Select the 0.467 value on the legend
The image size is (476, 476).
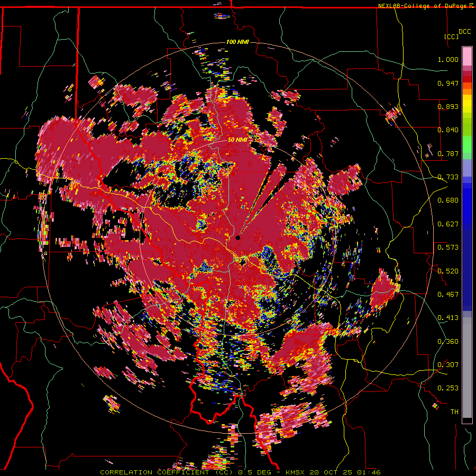[448, 295]
